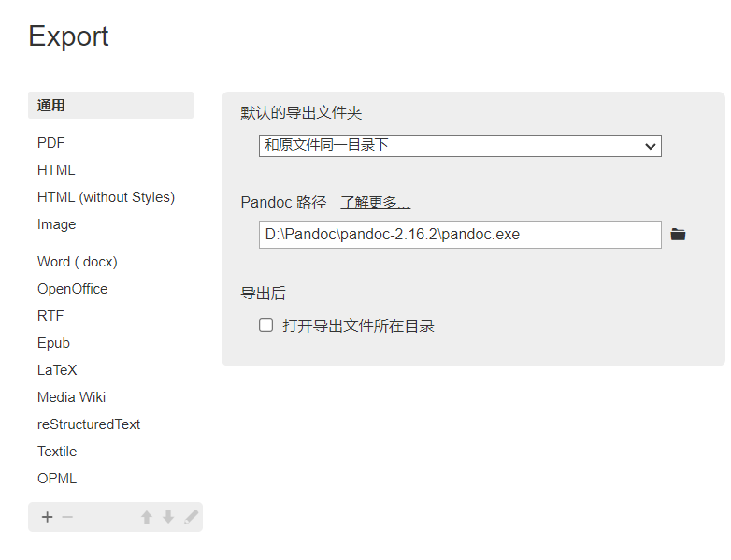Viewport: 731px width, 560px height.
Task: Click the plus icon to add export format
Action: 47,517
